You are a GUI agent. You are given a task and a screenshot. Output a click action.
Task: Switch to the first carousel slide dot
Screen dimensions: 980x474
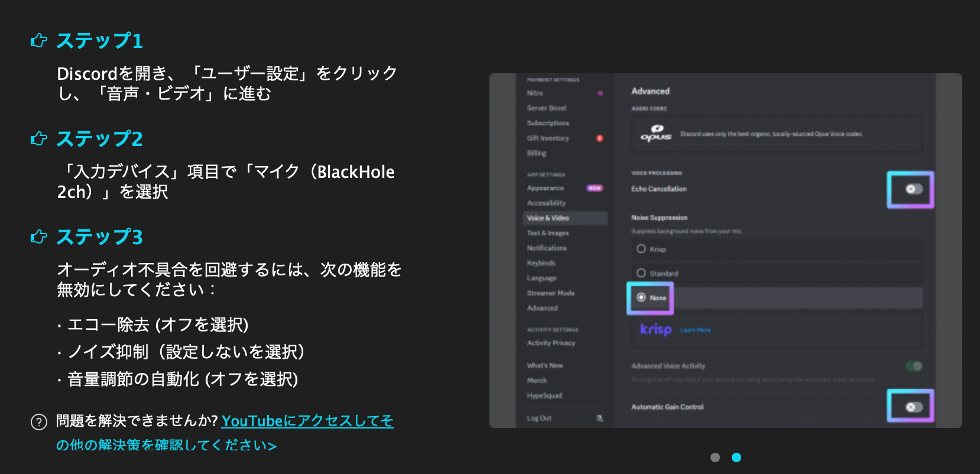point(715,457)
